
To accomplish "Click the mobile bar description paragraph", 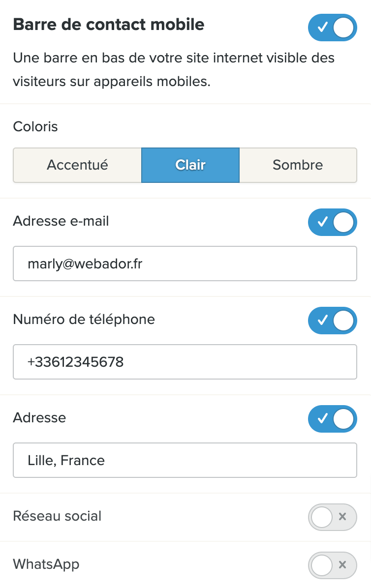I will point(174,70).
